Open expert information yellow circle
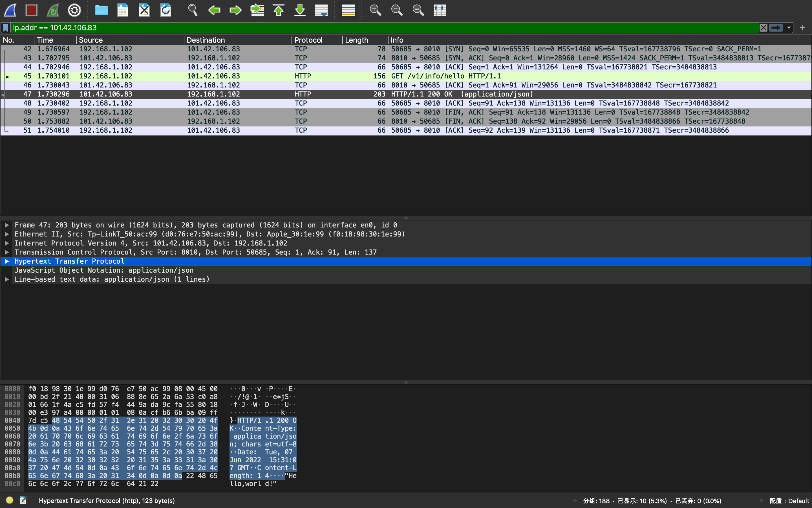Image resolution: width=812 pixels, height=508 pixels. [9, 500]
